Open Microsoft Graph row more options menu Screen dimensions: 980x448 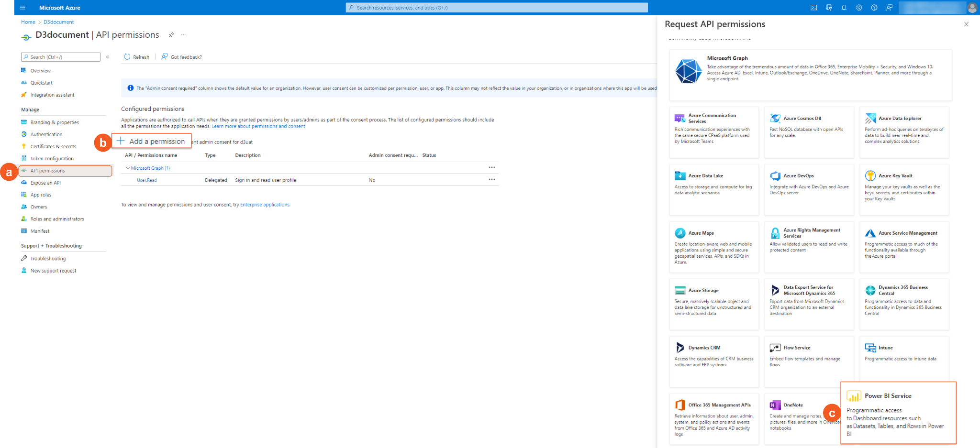(491, 168)
